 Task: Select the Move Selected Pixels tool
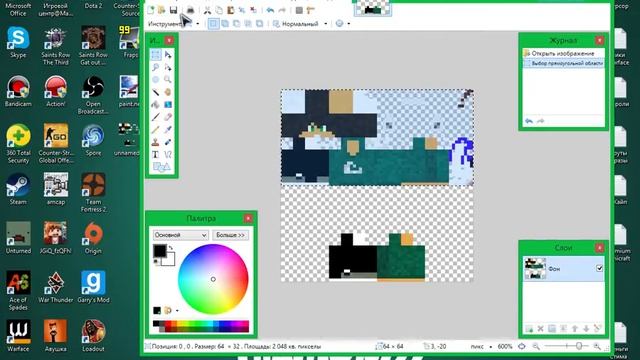point(168,55)
